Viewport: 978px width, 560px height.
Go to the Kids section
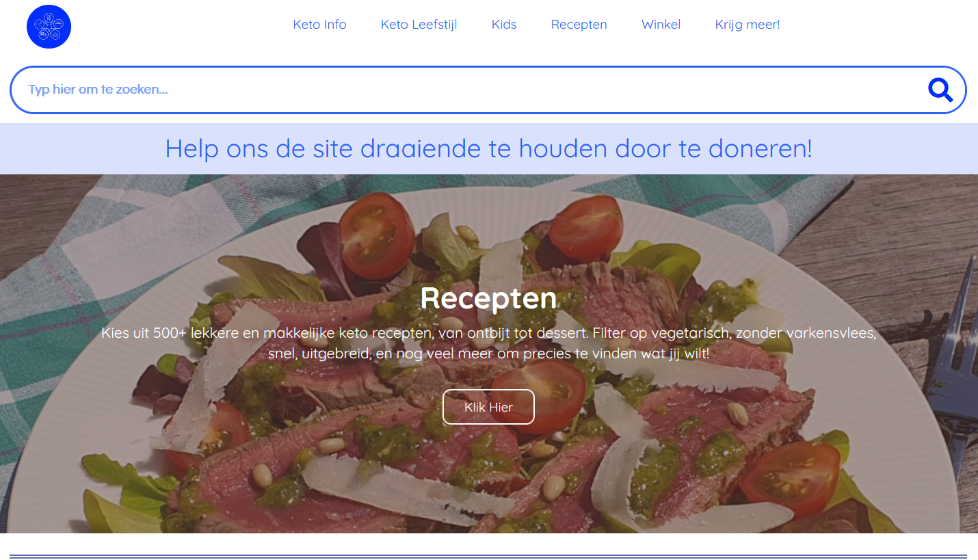pos(504,25)
